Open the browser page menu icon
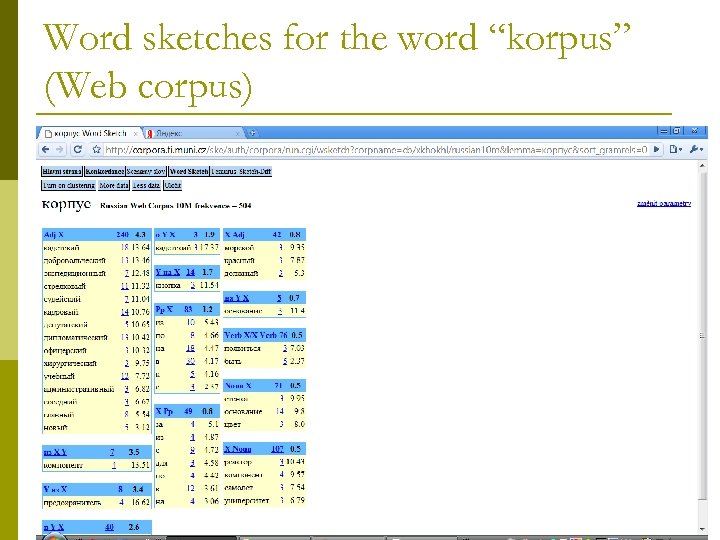The height and width of the screenshot is (540, 720). pos(675,149)
